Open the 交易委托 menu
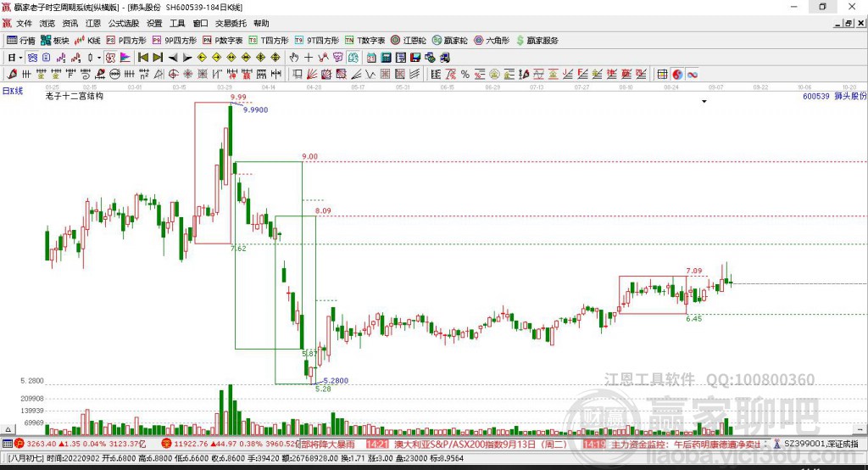868x470 pixels. coord(231,23)
